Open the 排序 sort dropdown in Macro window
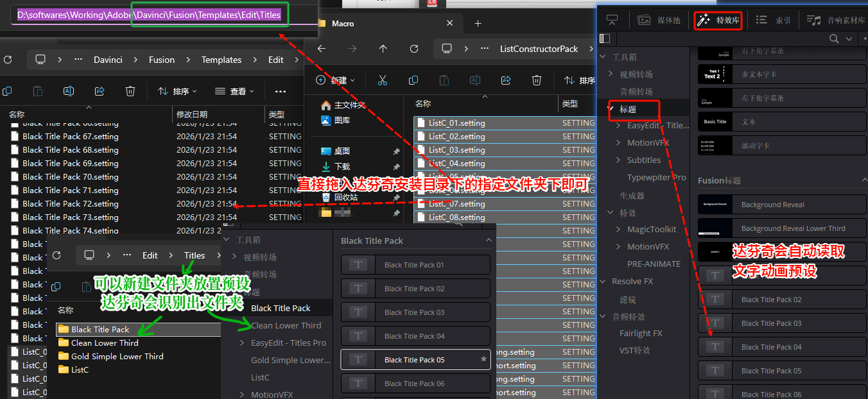 point(579,80)
